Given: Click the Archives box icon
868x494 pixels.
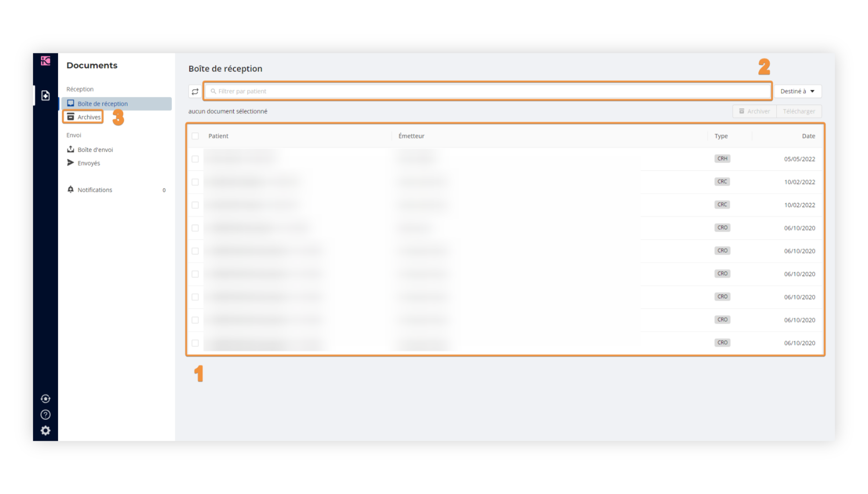Looking at the screenshot, I should pyautogui.click(x=71, y=117).
